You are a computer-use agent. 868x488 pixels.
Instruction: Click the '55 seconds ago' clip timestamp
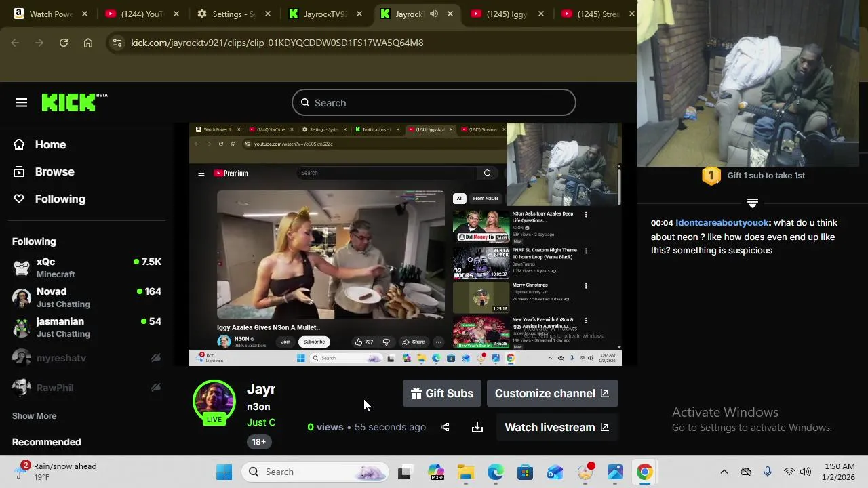click(x=390, y=427)
